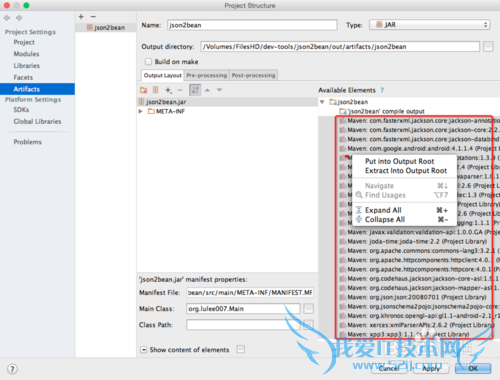Viewport: 500px width, 380px height.
Task: Click the Output directory path field
Action: [340, 47]
